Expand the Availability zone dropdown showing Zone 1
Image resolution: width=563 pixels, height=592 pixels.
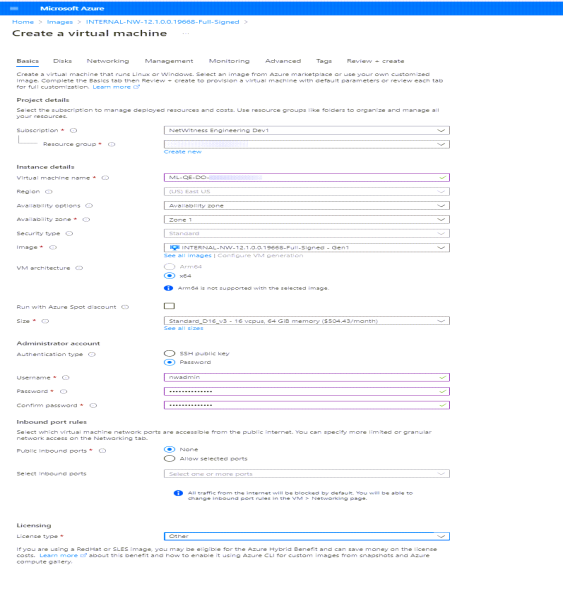[x=307, y=220]
